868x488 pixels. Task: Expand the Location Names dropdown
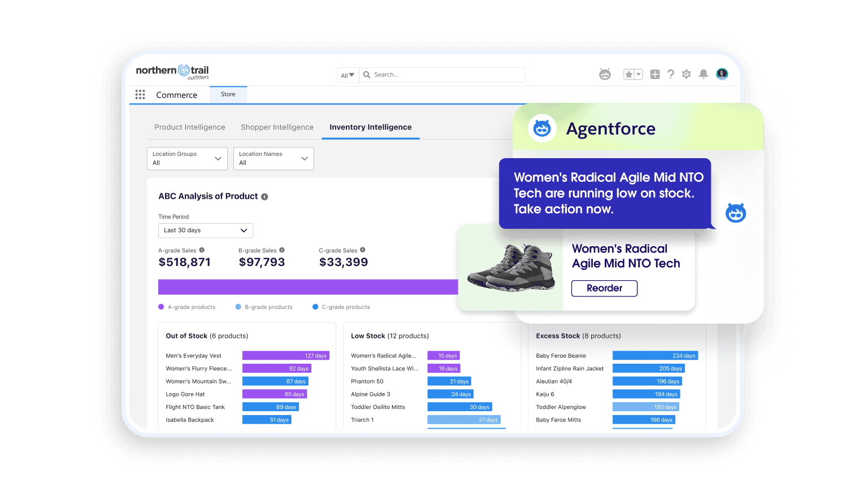[274, 158]
